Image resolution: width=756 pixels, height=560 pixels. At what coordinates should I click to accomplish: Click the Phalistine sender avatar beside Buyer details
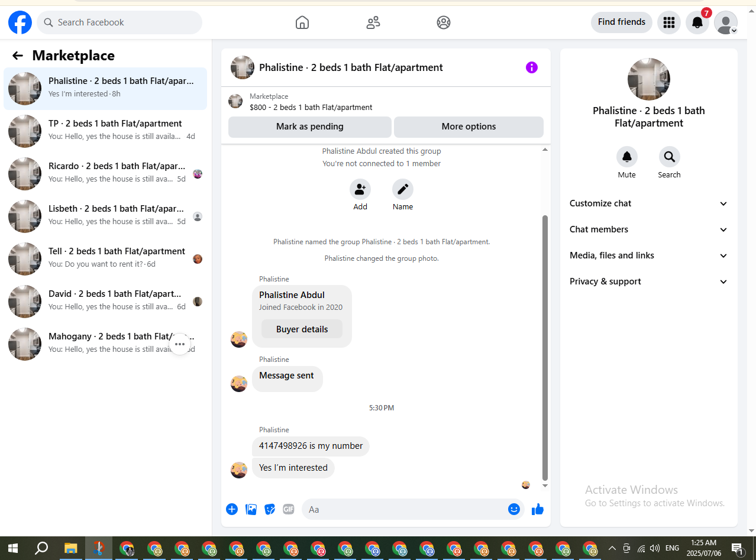tap(239, 339)
